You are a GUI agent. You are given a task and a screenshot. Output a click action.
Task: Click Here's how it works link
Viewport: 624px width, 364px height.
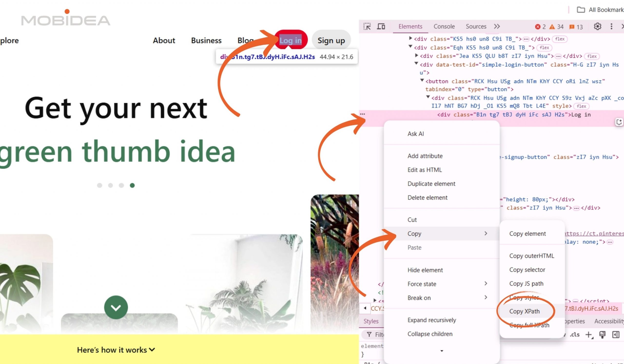click(116, 350)
